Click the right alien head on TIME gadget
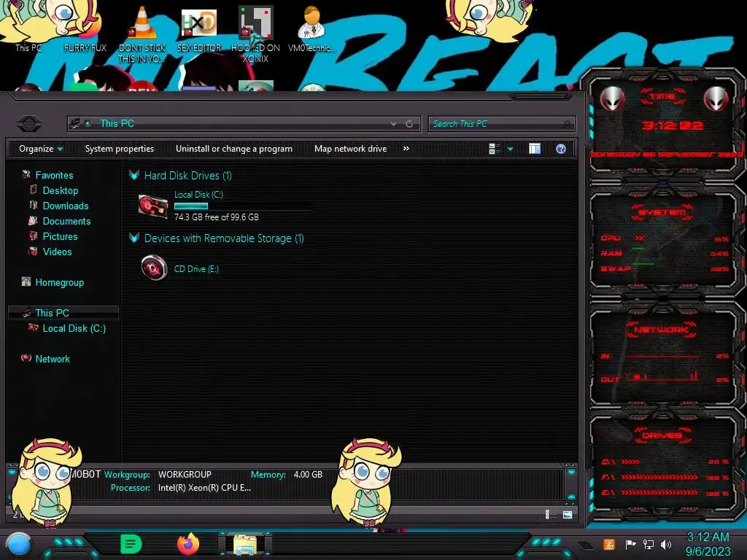The width and height of the screenshot is (747, 560). 716,99
